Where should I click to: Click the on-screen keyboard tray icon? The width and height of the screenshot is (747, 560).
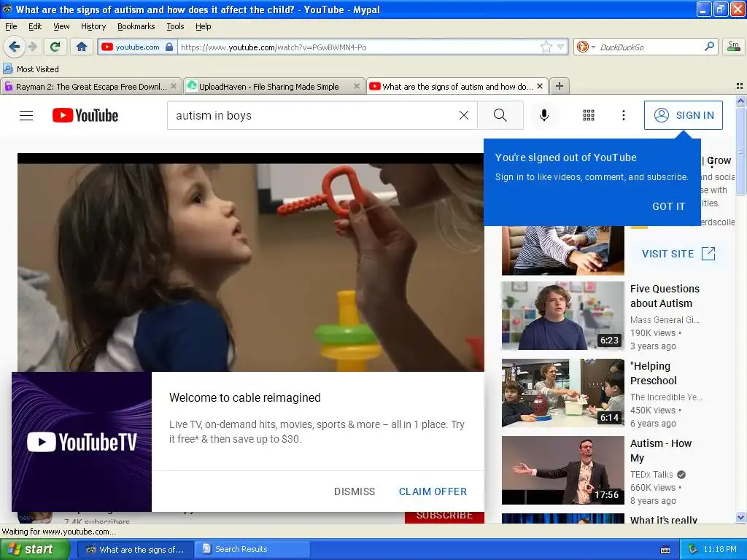tap(665, 550)
